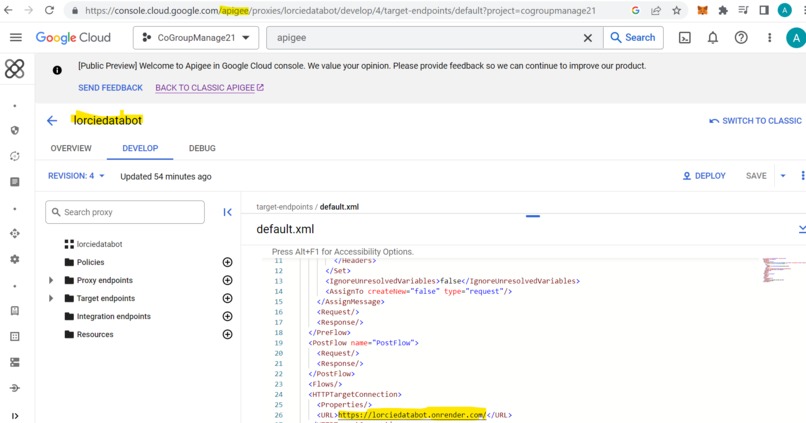Open the dropdown arrow next to SAVE
This screenshot has height=423, width=806.
(783, 176)
